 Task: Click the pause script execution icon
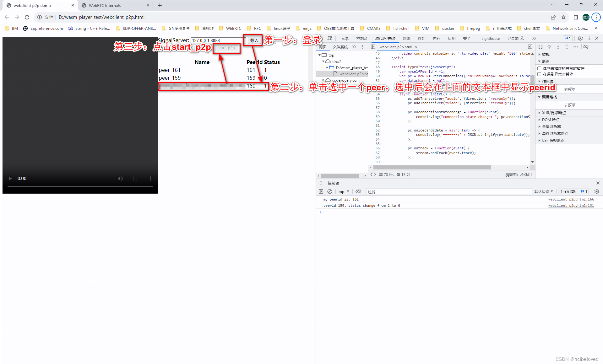click(541, 46)
